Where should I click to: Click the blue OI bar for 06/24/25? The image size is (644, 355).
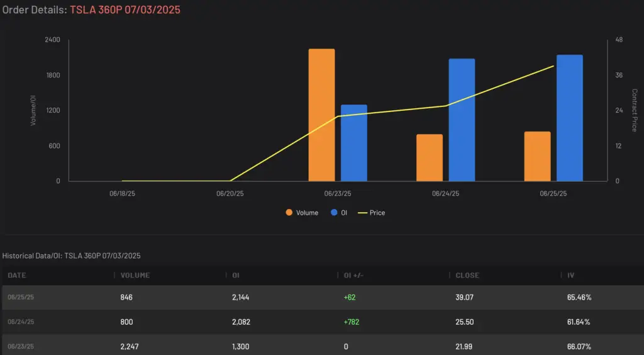(x=462, y=120)
